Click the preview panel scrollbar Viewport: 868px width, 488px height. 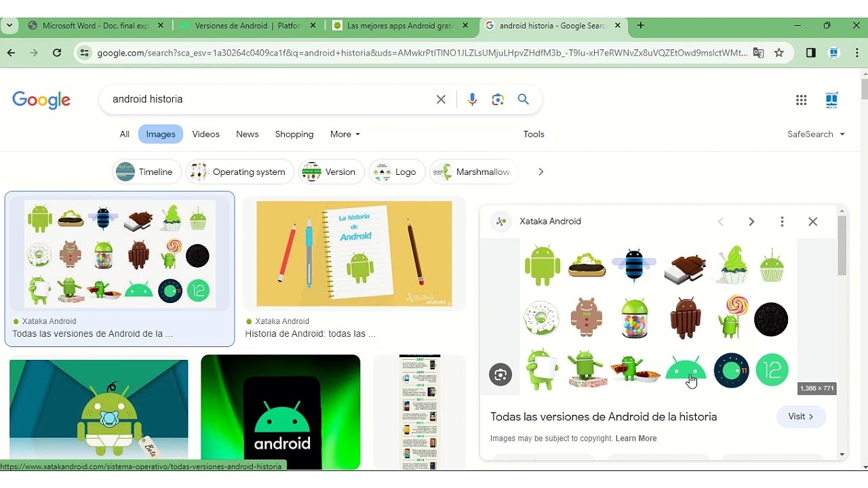coord(842,245)
